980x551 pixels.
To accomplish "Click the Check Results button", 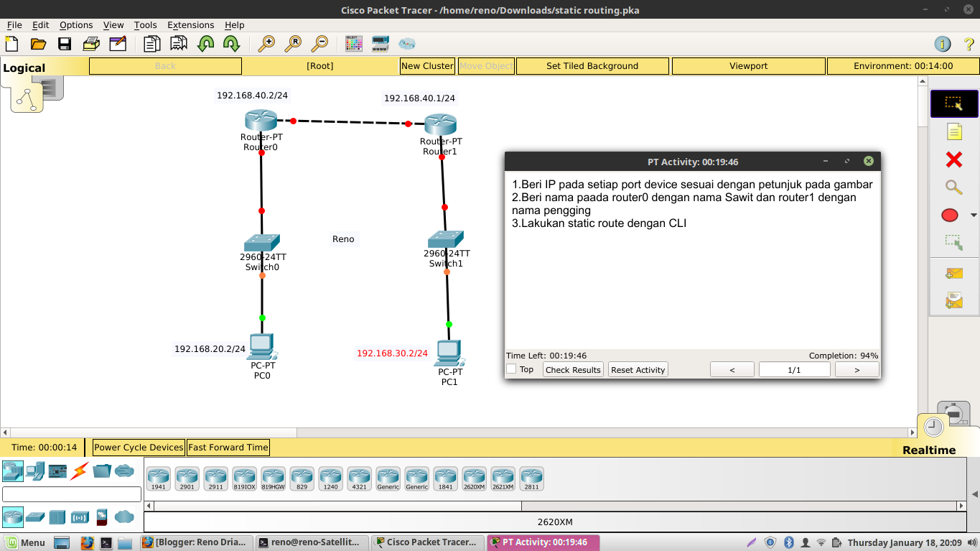I will pyautogui.click(x=572, y=369).
